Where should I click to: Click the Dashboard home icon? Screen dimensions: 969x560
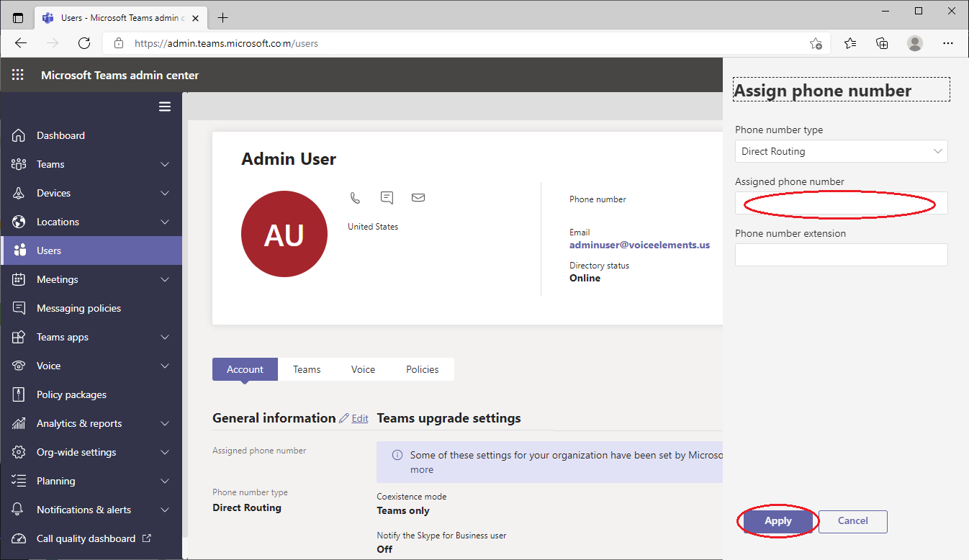(19, 135)
